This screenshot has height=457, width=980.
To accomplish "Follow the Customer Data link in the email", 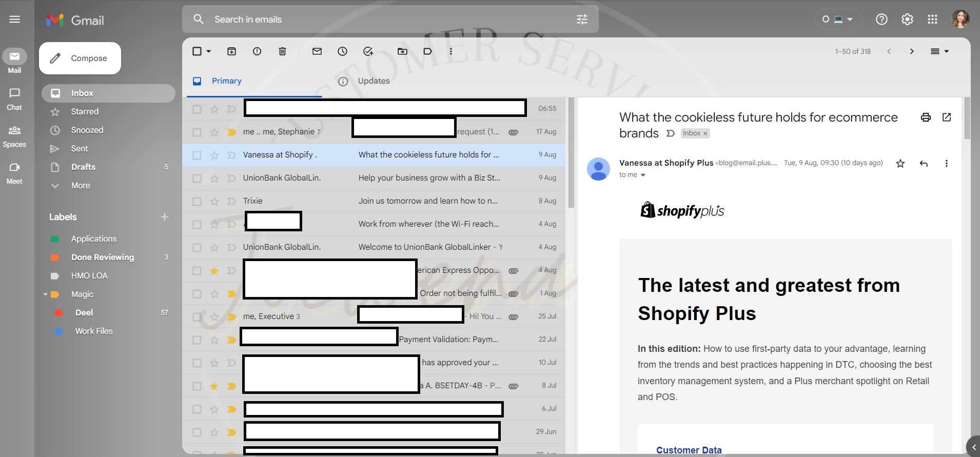I will pos(689,450).
